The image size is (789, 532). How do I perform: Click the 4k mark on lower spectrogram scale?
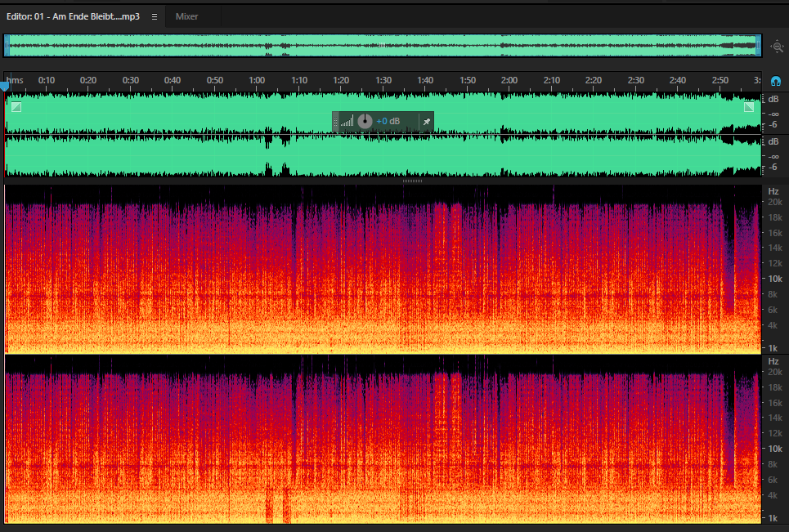[x=773, y=495]
